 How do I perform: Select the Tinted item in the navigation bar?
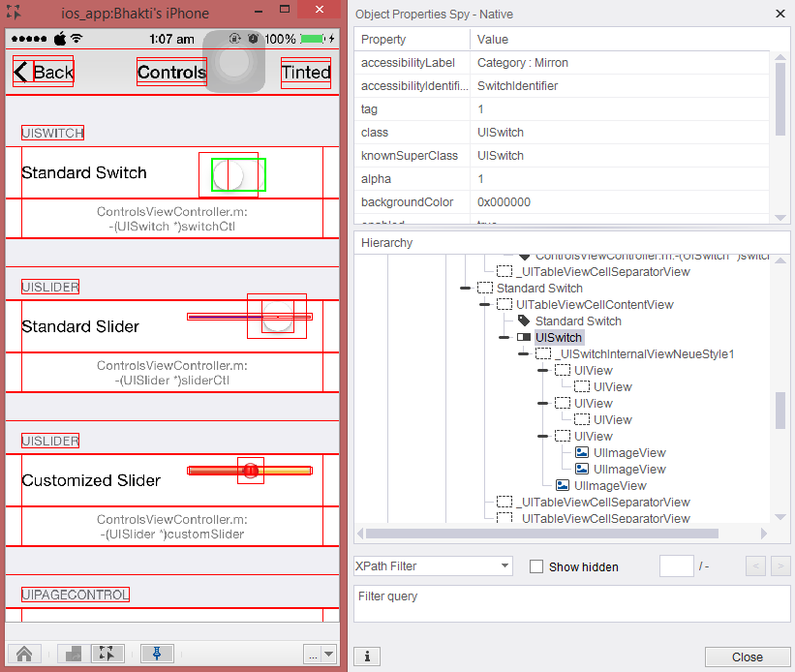coord(306,73)
